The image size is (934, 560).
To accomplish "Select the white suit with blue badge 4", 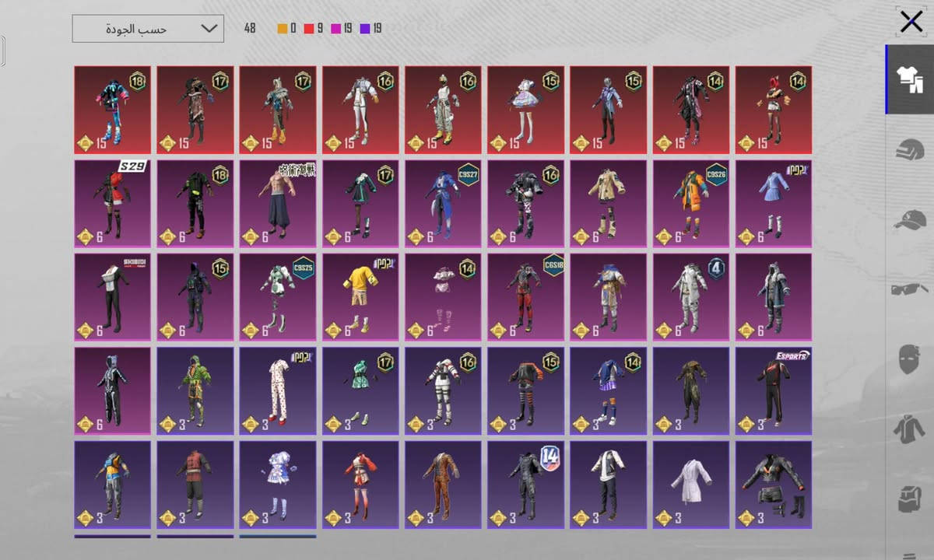I will (x=691, y=297).
